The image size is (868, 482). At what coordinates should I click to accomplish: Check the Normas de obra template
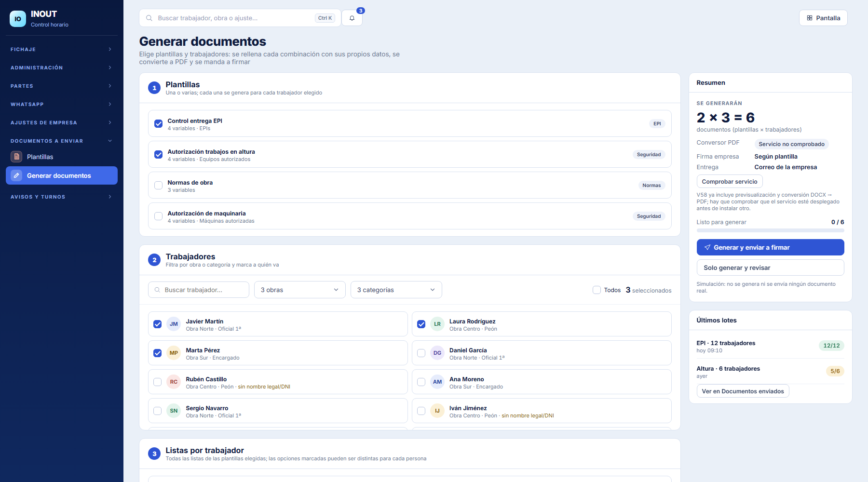(x=158, y=185)
